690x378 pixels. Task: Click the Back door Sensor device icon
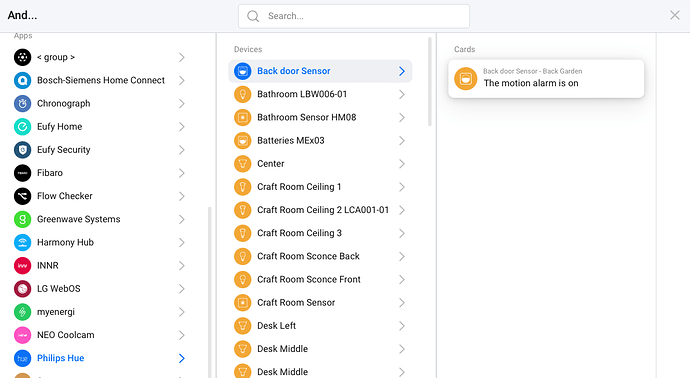pyautogui.click(x=242, y=71)
